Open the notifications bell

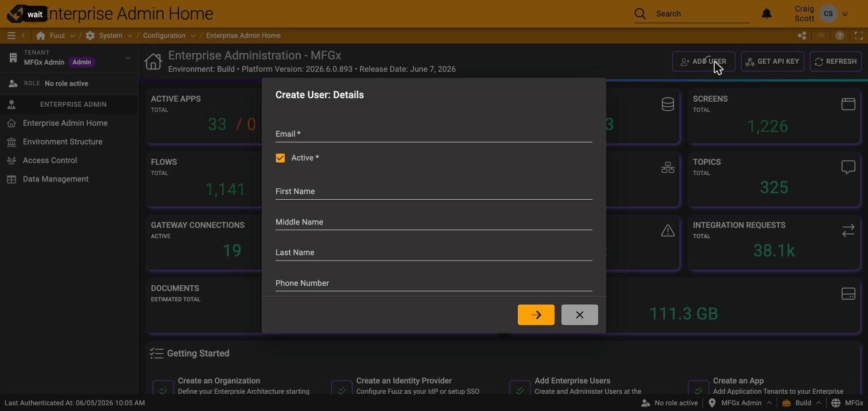tap(766, 14)
